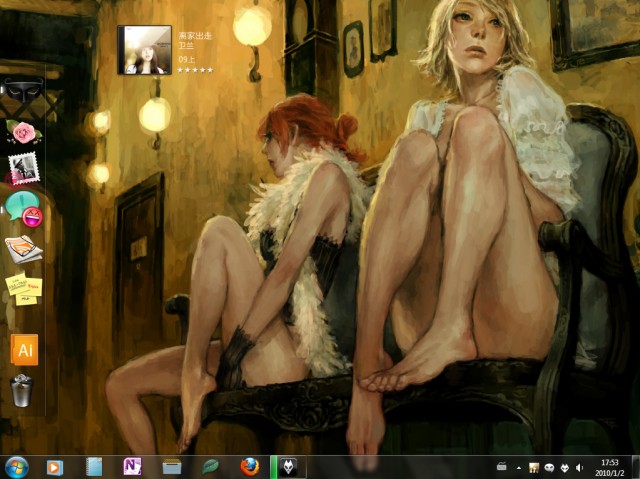The image size is (640, 479).
Task: Open the Windows Start menu orb
Action: [17, 468]
